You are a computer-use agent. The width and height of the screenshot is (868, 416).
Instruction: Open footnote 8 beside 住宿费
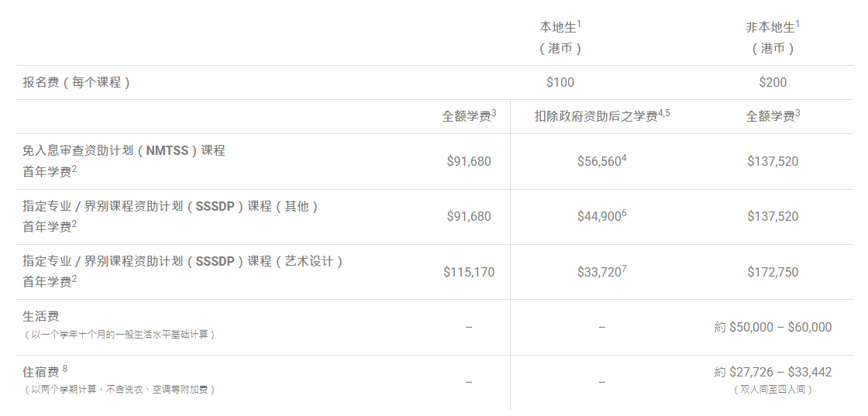pyautogui.click(x=65, y=368)
